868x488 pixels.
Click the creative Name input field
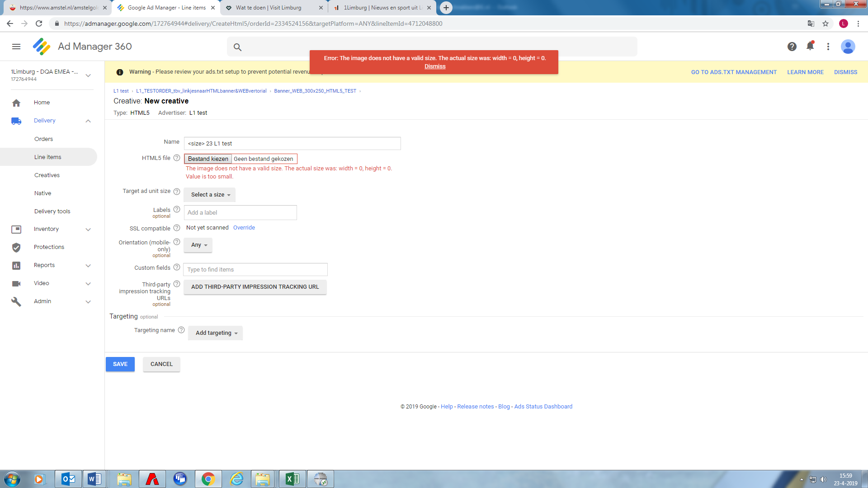pos(292,144)
